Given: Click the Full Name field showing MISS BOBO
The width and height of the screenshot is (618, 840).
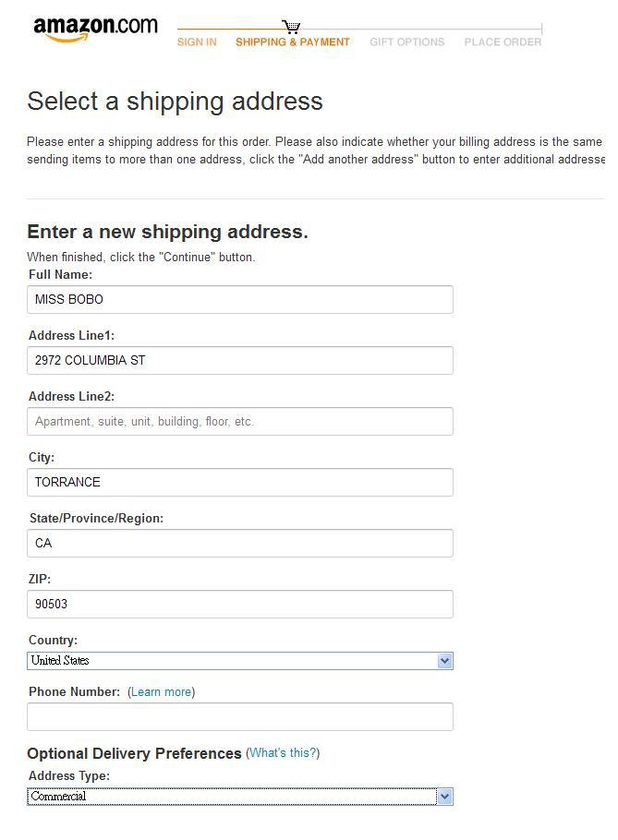Looking at the screenshot, I should pos(240,299).
